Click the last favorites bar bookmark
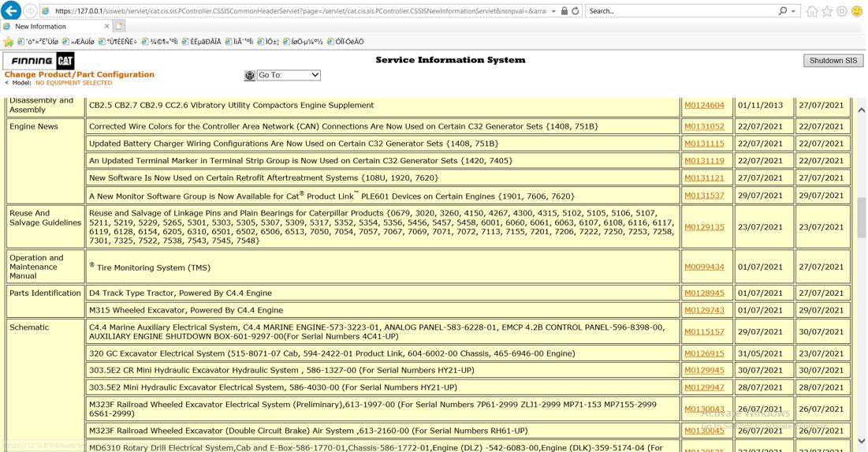The width and height of the screenshot is (868, 452). click(345, 42)
